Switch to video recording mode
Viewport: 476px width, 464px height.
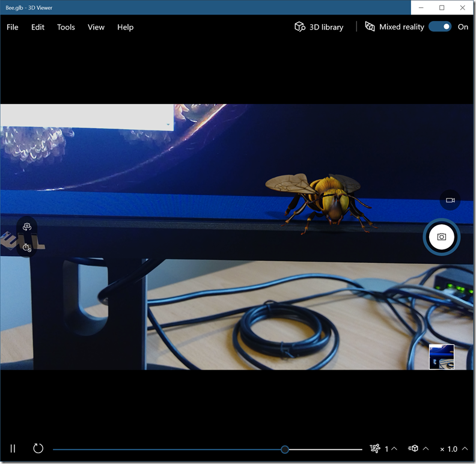click(450, 200)
